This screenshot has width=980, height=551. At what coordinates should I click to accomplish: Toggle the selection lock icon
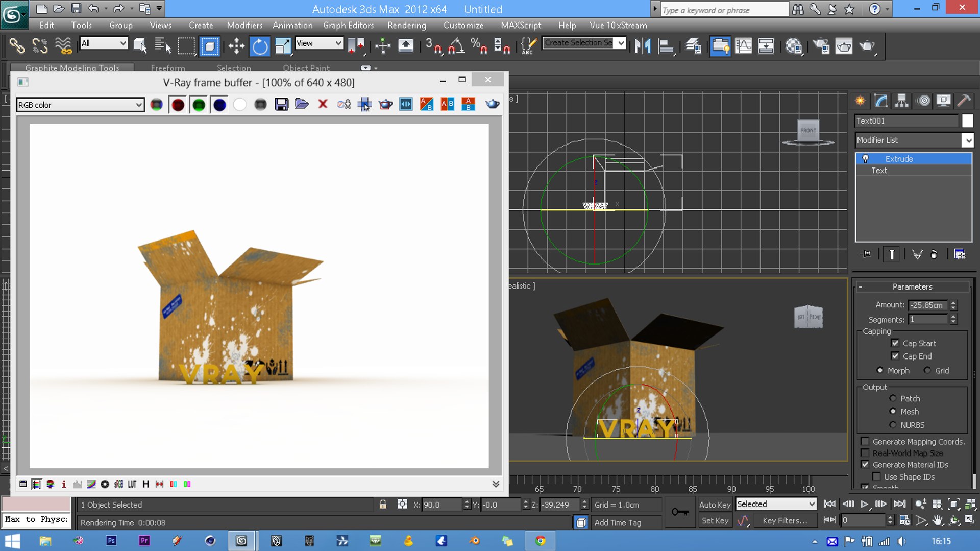383,505
